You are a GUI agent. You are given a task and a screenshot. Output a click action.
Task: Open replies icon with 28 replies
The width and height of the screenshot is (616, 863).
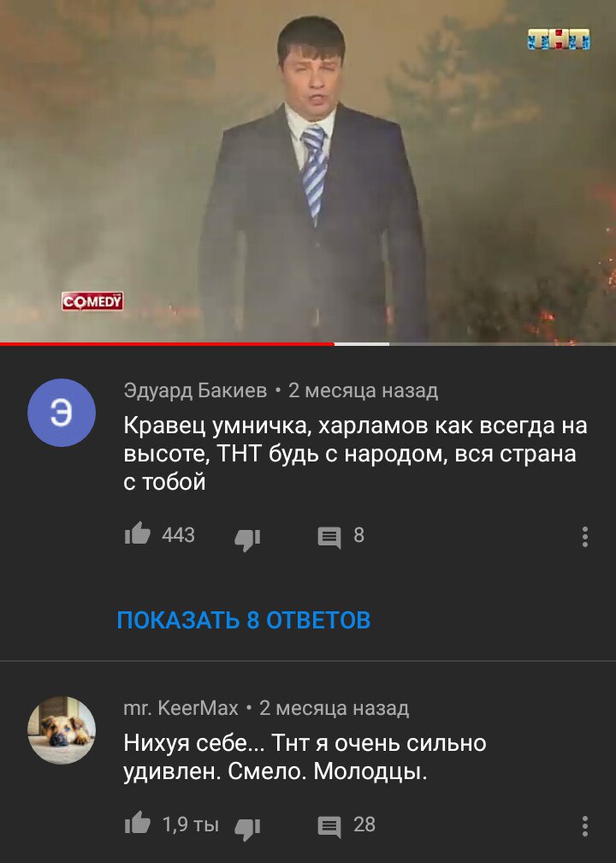pyautogui.click(x=329, y=827)
